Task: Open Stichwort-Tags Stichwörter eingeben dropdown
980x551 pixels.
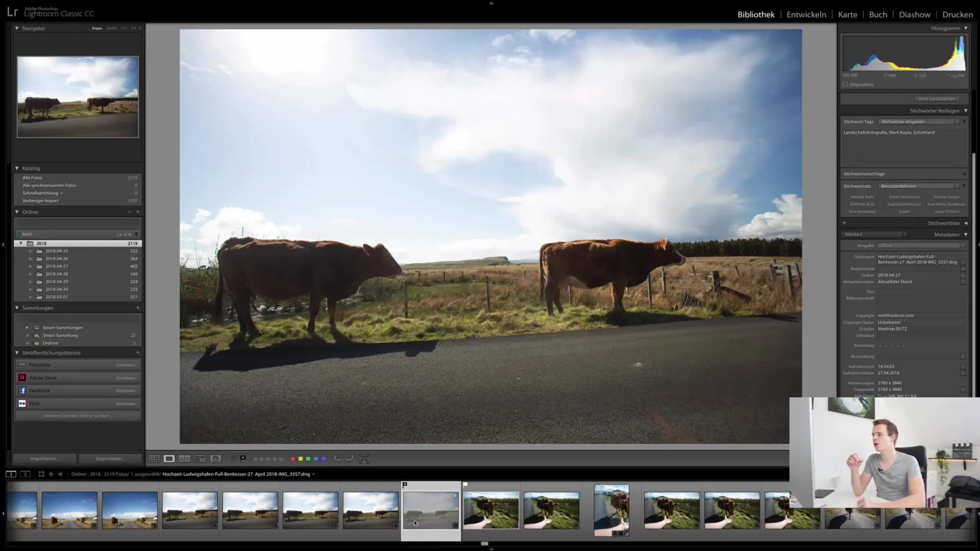Action: pos(919,122)
